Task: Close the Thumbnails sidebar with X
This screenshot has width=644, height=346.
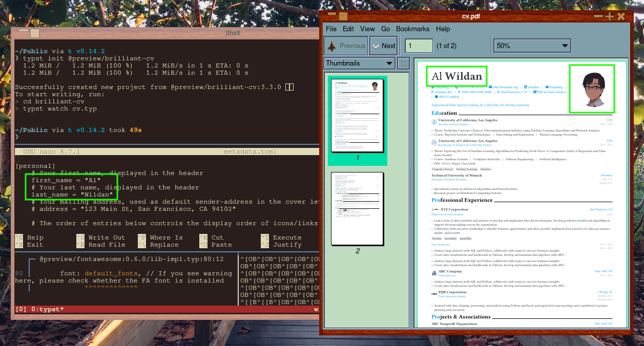Action: pyautogui.click(x=404, y=63)
